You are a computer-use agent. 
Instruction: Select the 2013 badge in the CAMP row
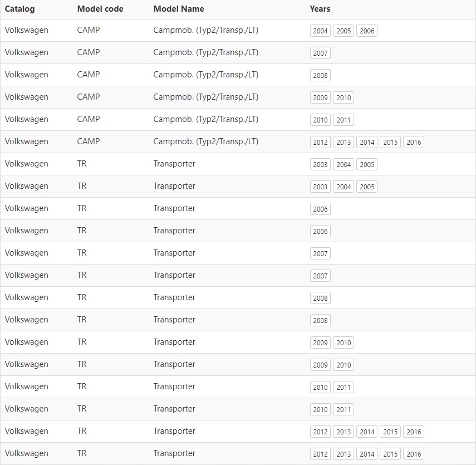343,143
